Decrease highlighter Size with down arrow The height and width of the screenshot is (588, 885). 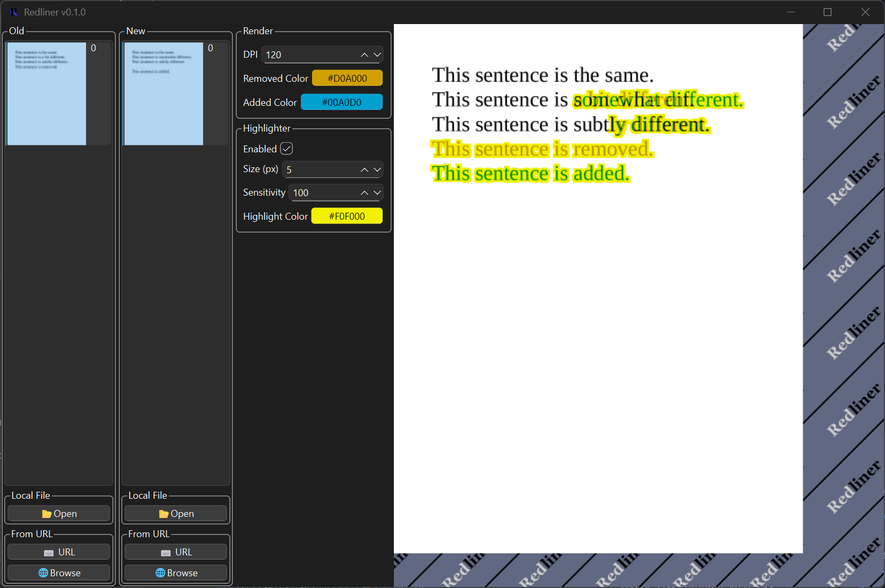(x=377, y=169)
